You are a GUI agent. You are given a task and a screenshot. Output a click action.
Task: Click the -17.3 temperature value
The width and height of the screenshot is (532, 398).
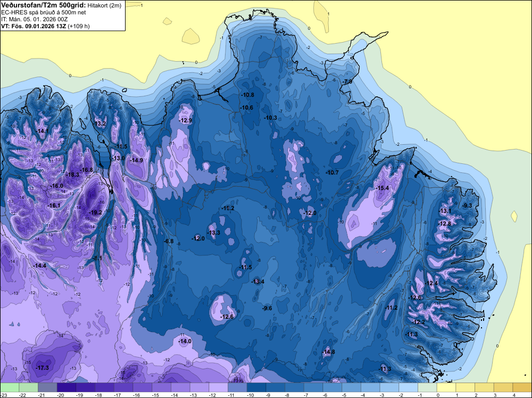pyautogui.click(x=43, y=368)
